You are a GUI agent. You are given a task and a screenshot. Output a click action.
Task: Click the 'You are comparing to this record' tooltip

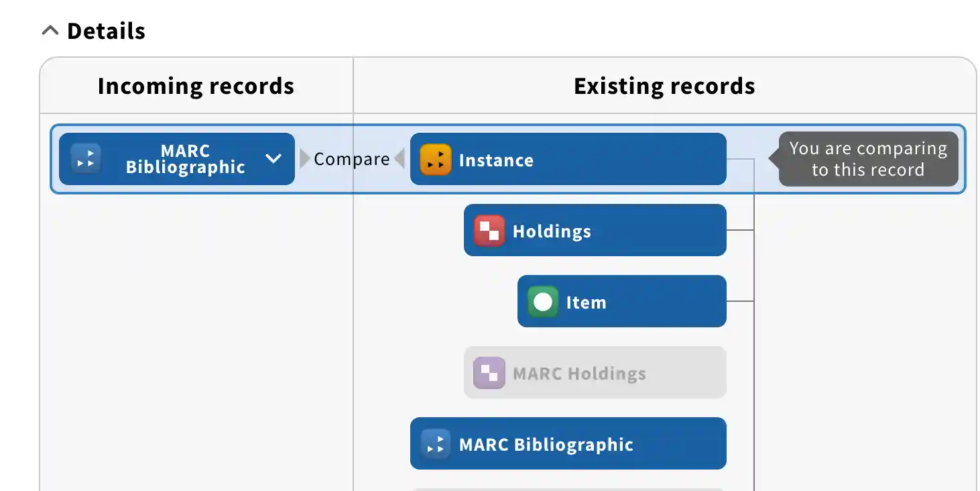868,159
